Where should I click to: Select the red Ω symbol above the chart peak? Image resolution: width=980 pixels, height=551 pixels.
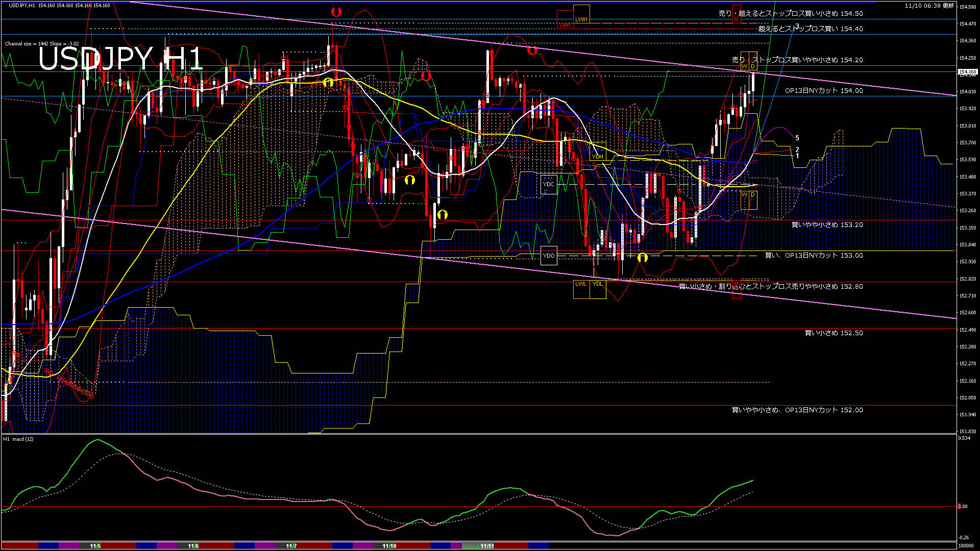(x=335, y=11)
